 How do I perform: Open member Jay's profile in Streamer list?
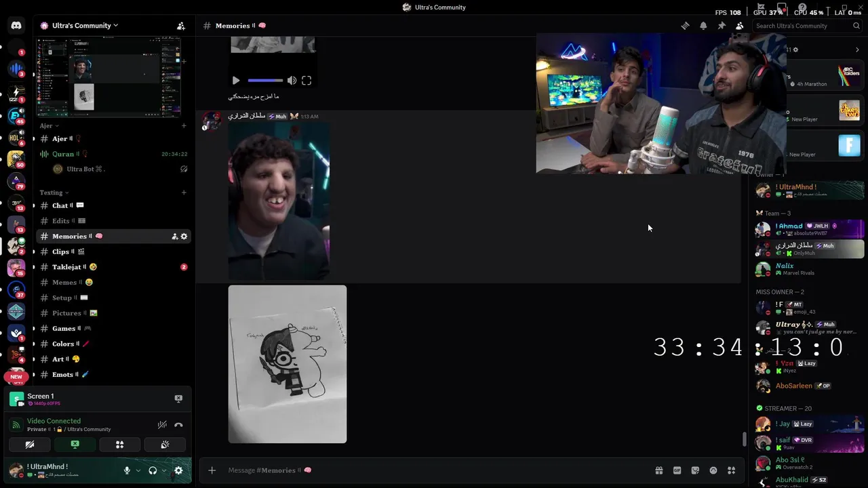coord(809,424)
